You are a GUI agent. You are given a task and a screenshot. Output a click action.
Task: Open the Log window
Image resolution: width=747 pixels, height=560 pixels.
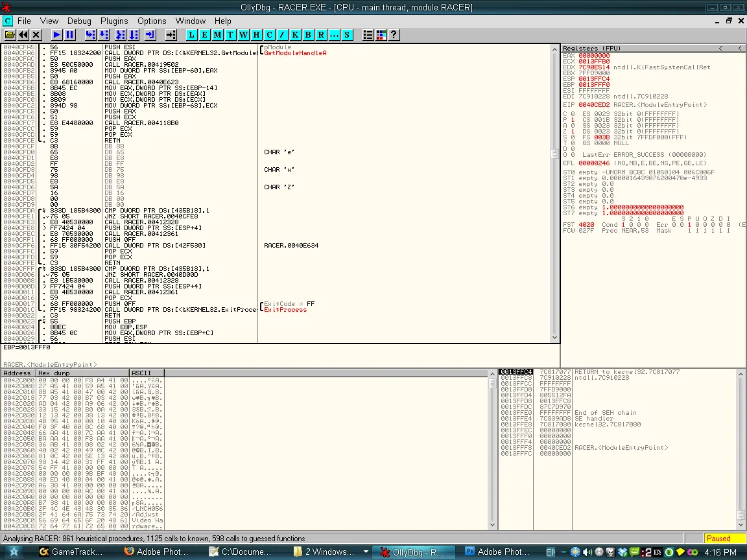[x=193, y=35]
